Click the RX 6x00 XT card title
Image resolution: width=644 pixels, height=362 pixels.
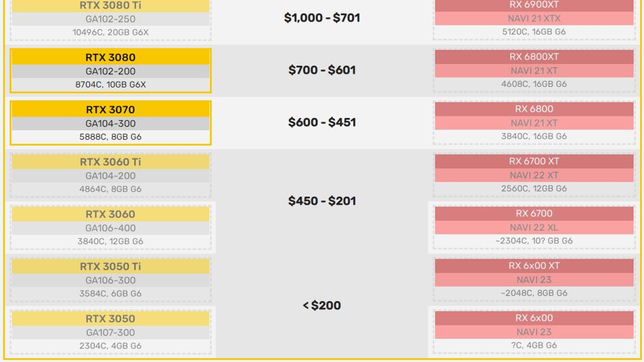tap(534, 266)
